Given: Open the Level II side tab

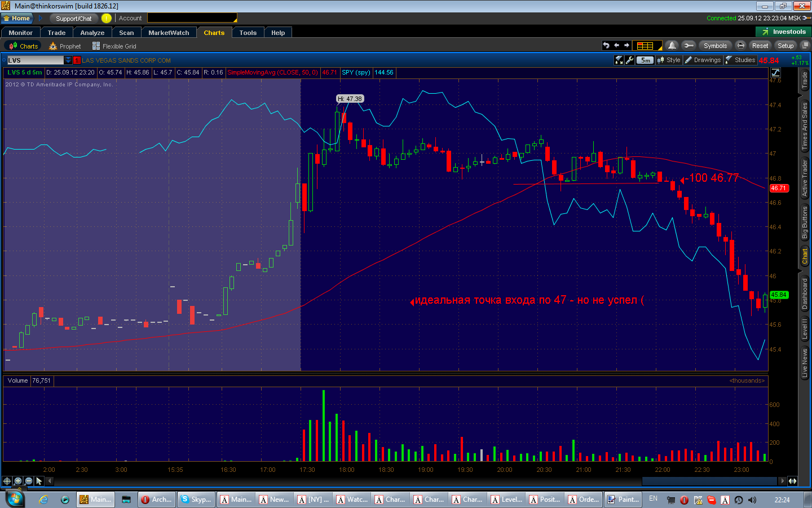Looking at the screenshot, I should click(x=805, y=329).
